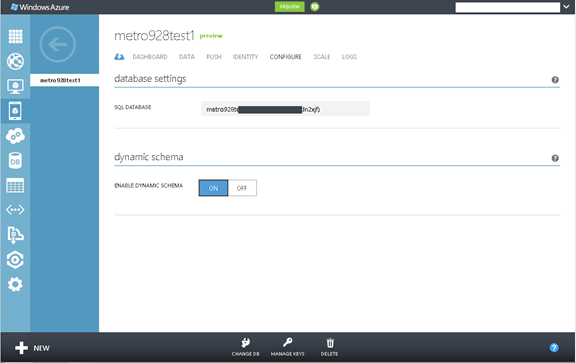This screenshot has width=576, height=363.
Task: Click the green Preview button in the top bar
Action: (x=289, y=7)
